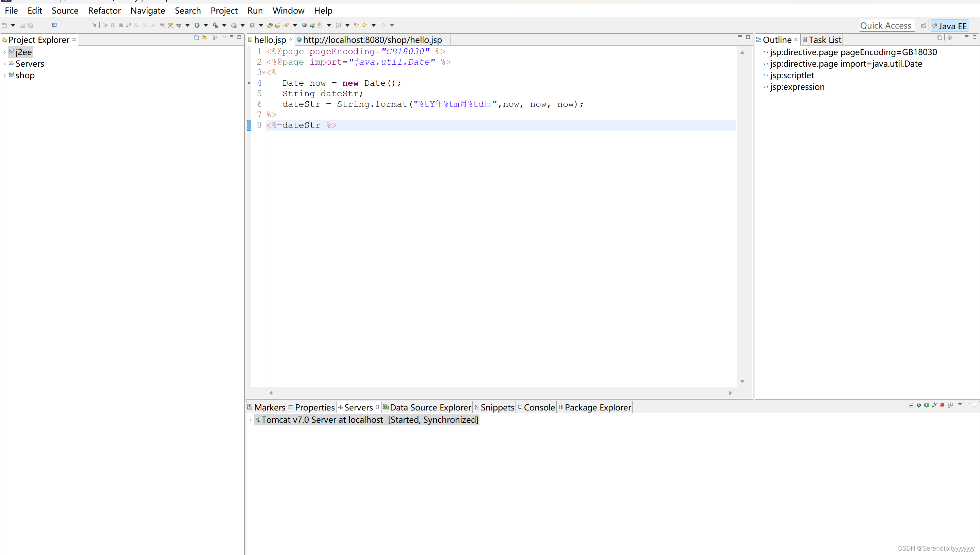Toggle Link with Editor in Project Explorer
This screenshot has height=555, width=980.
coord(205,37)
